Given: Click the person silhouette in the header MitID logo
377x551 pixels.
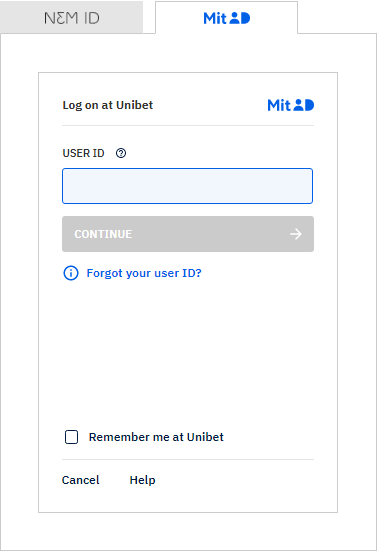Looking at the screenshot, I should [x=299, y=105].
